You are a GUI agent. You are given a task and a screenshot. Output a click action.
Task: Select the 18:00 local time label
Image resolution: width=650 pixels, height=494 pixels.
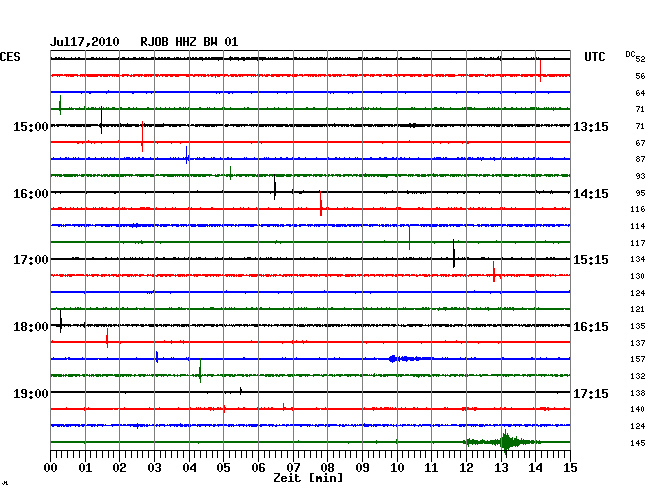31,327
